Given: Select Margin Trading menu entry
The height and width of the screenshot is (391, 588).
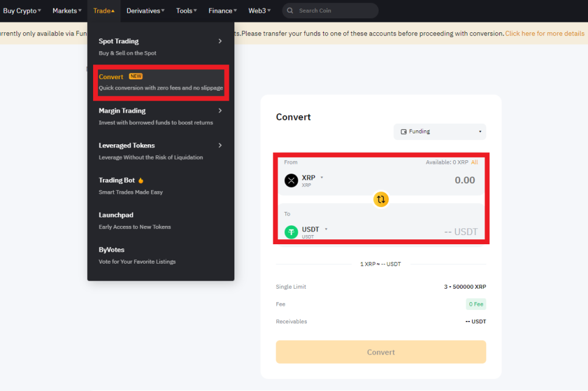Looking at the screenshot, I should click(161, 116).
